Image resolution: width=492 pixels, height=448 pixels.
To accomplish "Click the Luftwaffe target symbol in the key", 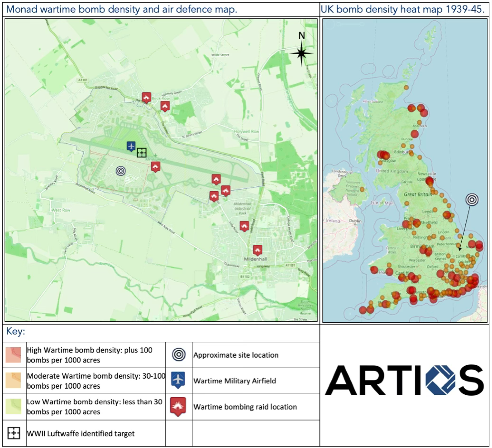I will [14, 433].
